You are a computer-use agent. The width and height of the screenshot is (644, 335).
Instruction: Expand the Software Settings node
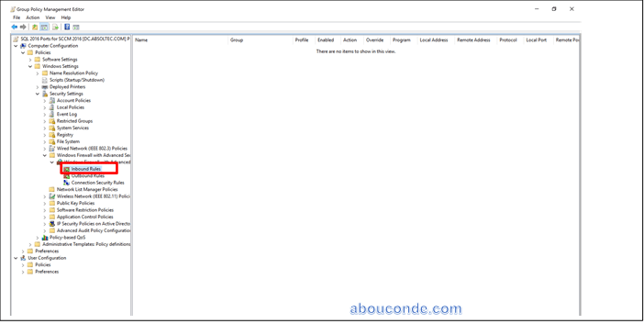point(30,60)
